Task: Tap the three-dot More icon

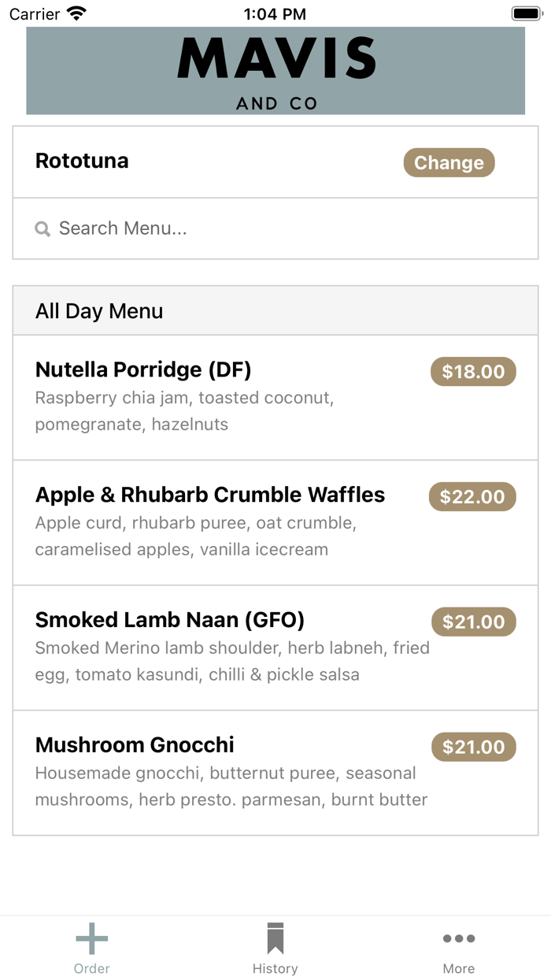Action: (458, 938)
